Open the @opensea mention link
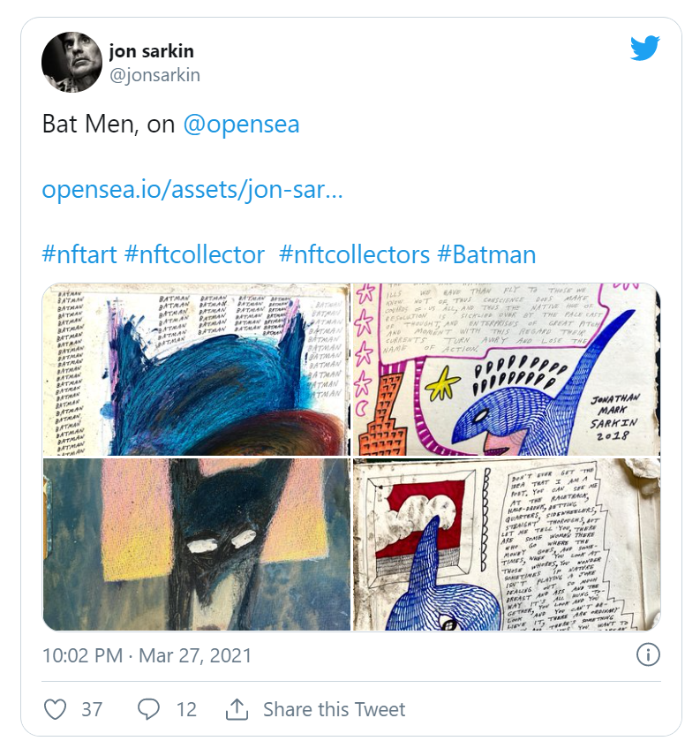The image size is (700, 756). (x=241, y=125)
